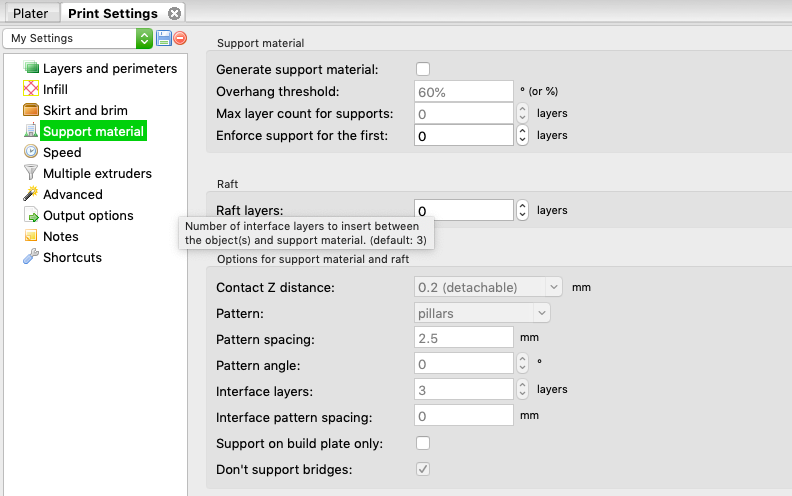Close the Print Settings tab
Screen dimensions: 792x496
click(175, 14)
